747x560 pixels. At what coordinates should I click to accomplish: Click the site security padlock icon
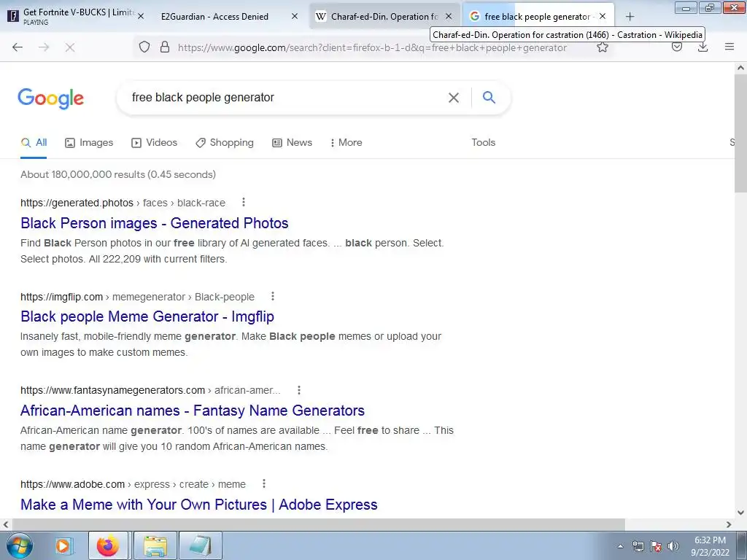(x=165, y=47)
